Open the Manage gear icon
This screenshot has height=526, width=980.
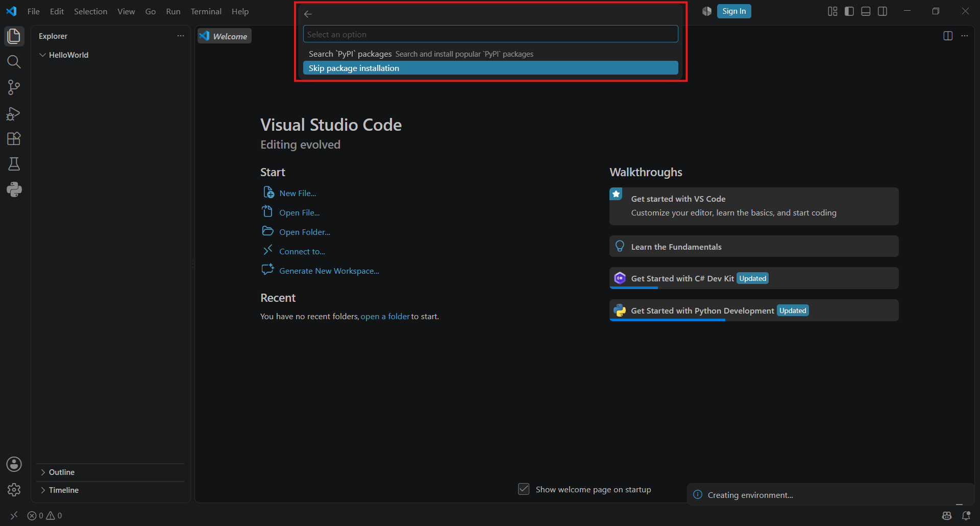coord(14,490)
